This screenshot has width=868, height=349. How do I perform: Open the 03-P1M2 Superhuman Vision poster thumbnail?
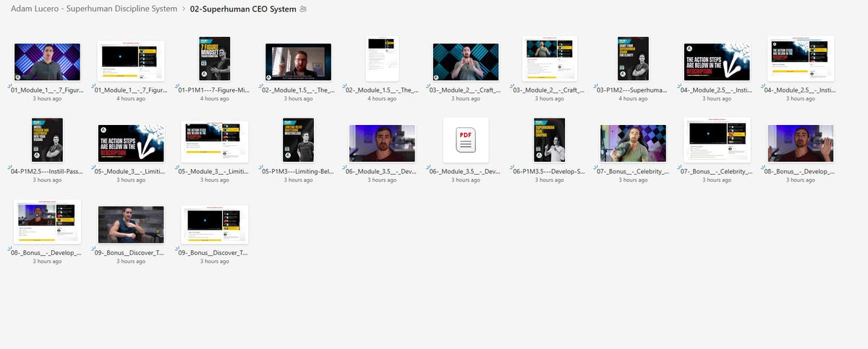[x=634, y=59]
